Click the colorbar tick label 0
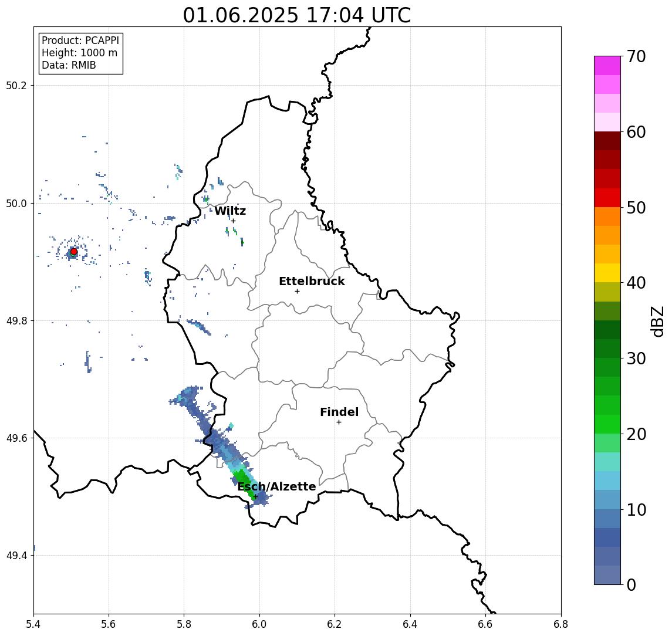The width and height of the screenshot is (672, 636). [x=632, y=585]
